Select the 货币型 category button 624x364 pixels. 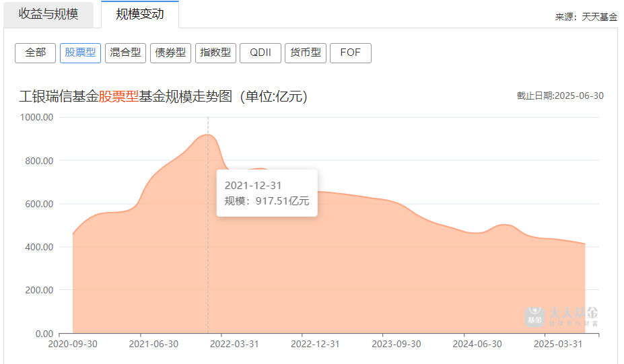click(x=306, y=53)
